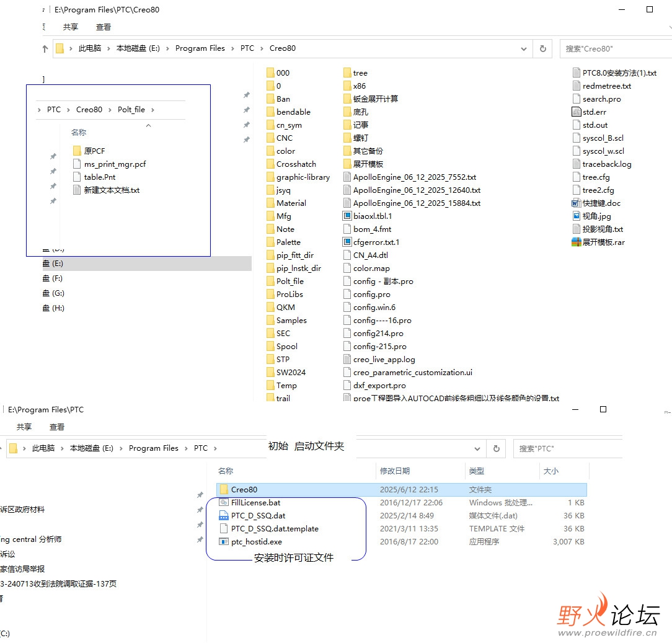
Task: Click the 新建文本文档.txt file icon
Action: [77, 190]
